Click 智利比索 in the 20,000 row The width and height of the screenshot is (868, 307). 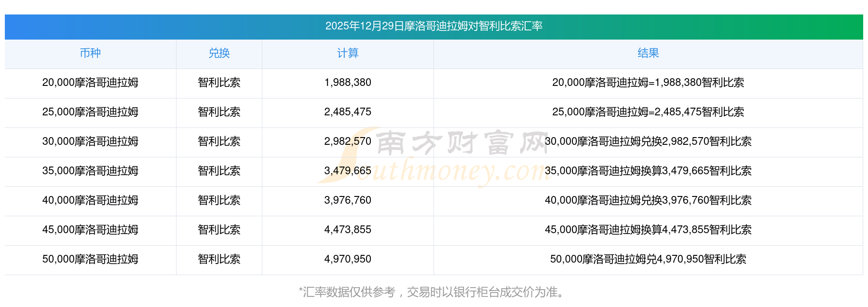219,83
